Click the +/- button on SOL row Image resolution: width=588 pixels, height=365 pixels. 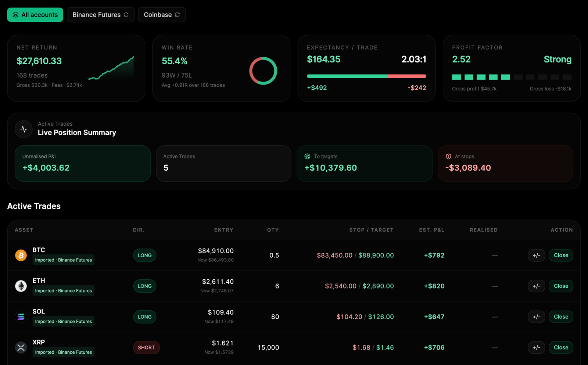point(536,316)
